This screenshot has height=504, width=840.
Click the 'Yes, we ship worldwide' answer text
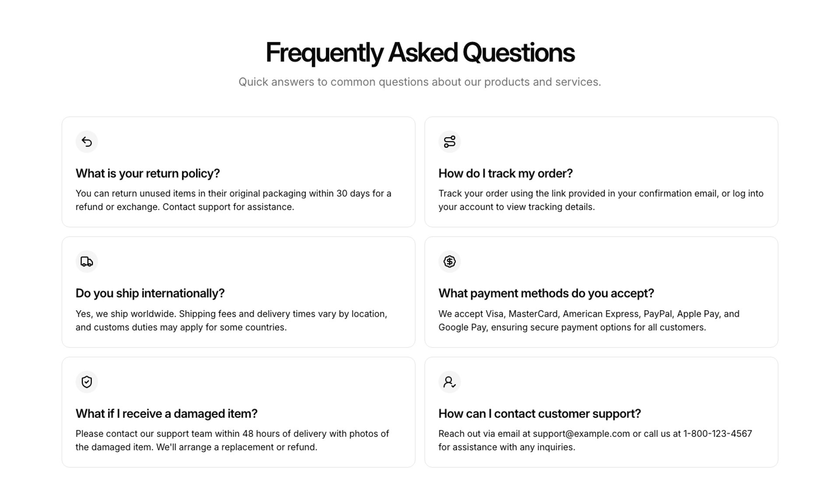pos(231,320)
